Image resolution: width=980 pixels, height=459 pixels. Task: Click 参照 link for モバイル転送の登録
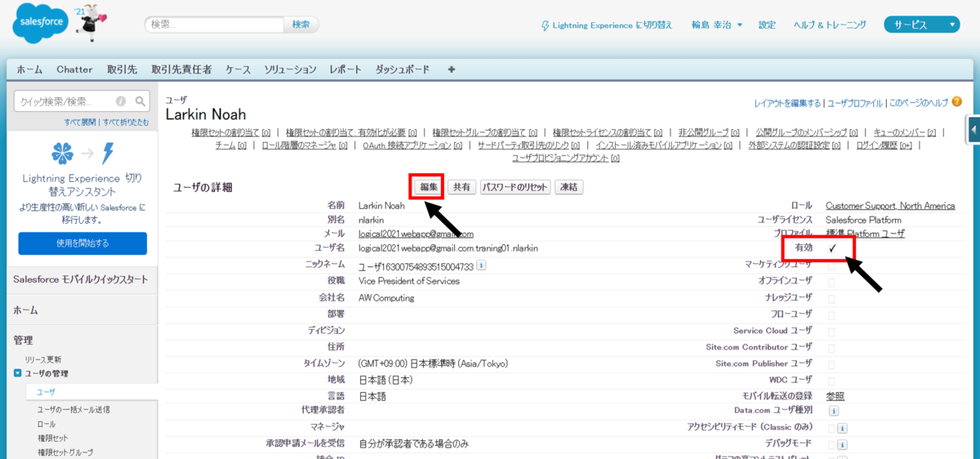[x=835, y=396]
